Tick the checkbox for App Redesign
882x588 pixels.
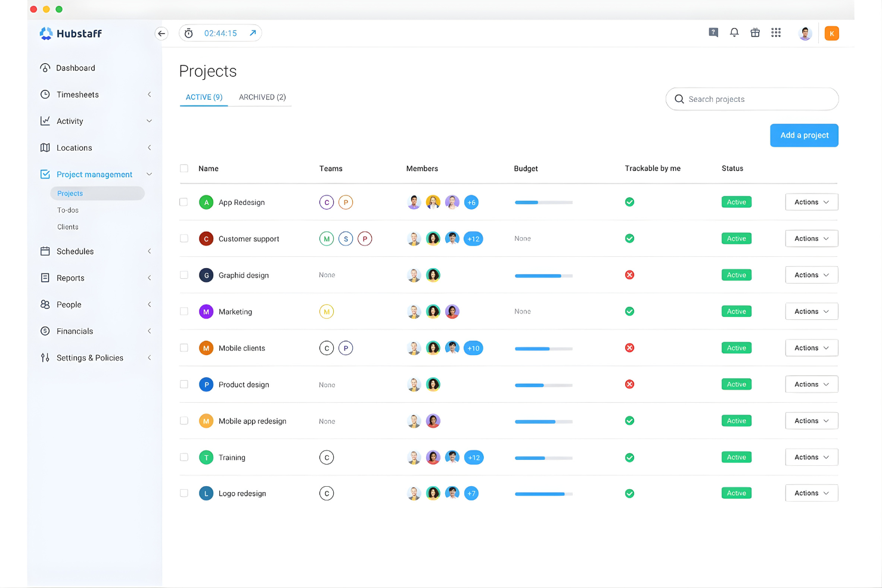pyautogui.click(x=184, y=202)
